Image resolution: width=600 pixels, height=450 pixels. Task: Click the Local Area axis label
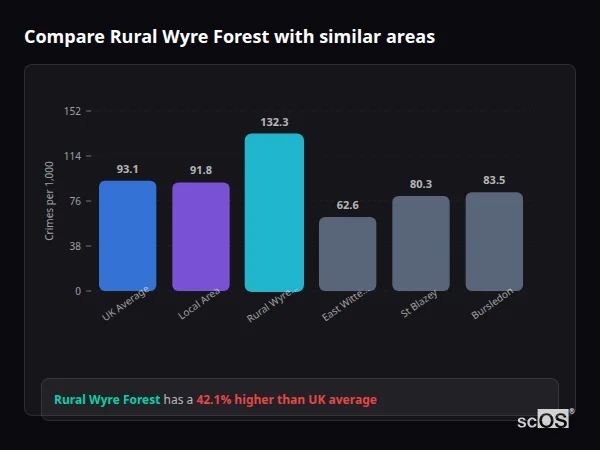coord(199,304)
